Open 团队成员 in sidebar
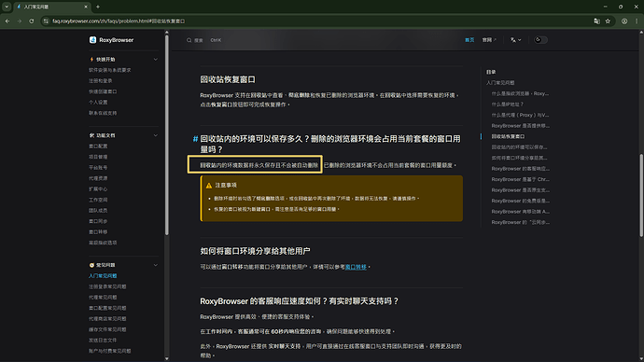644x362 pixels. point(98,211)
